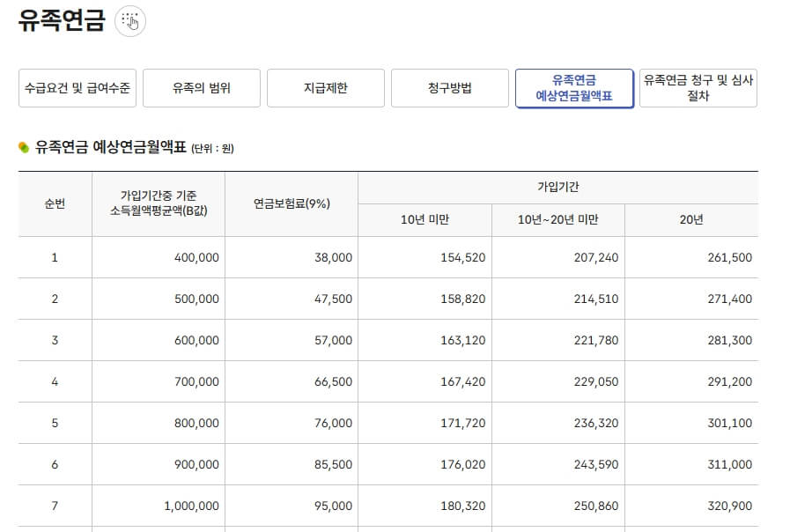Open the 유족연금 청구 및 심사 절차 tab
Screen dimensions: 790x532
click(x=698, y=88)
